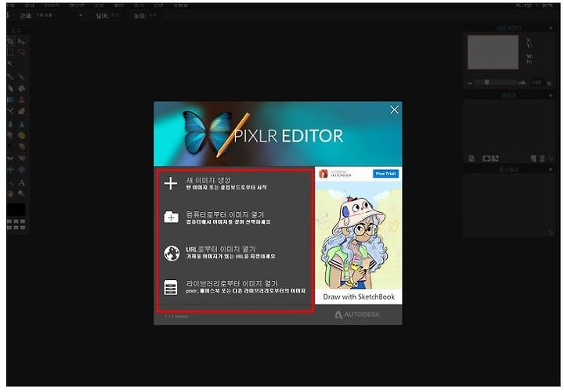Select the Red eye reduction tool

point(11,158)
